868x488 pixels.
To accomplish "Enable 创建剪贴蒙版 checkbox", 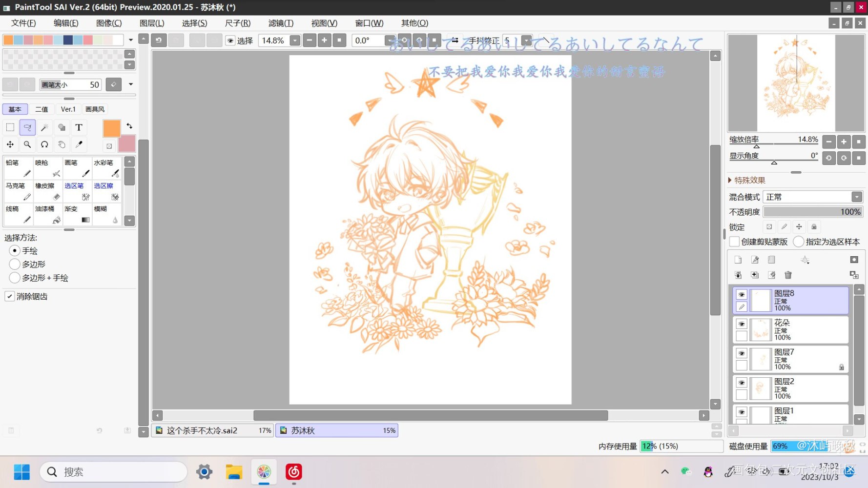I will tap(735, 242).
